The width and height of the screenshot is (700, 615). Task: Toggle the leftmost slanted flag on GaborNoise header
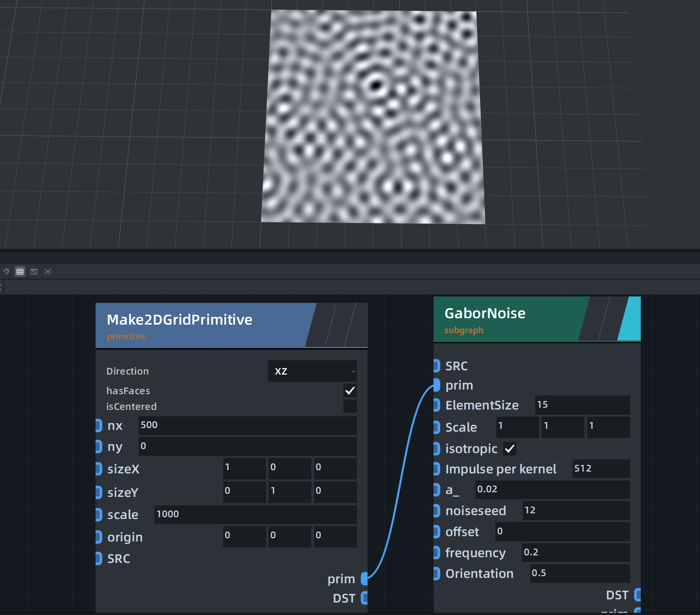pyautogui.click(x=593, y=319)
